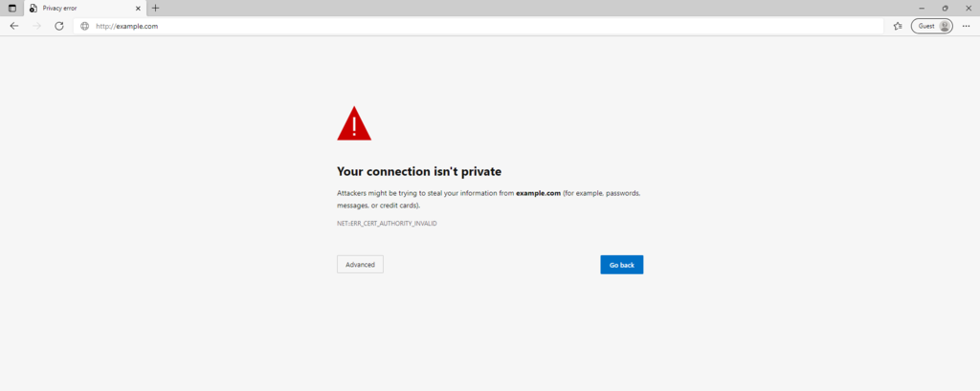The image size is (980, 391).
Task: Open a new tab with plus button
Action: pos(156,8)
